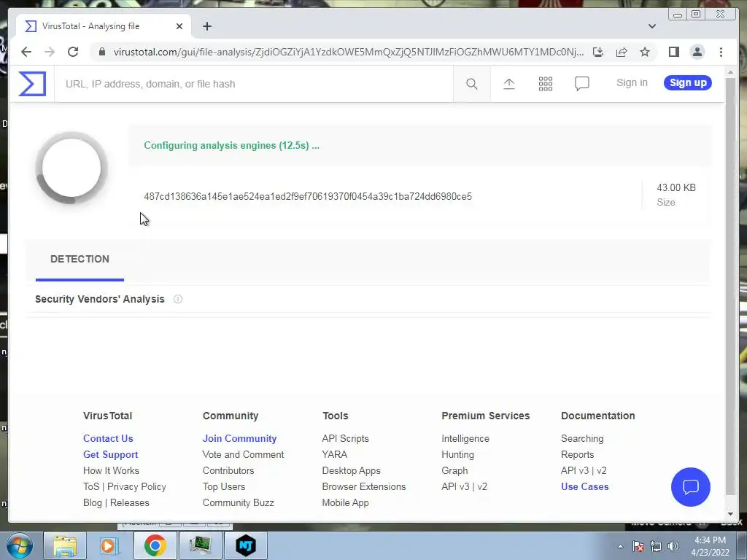Open the API Scripts link

point(345,438)
